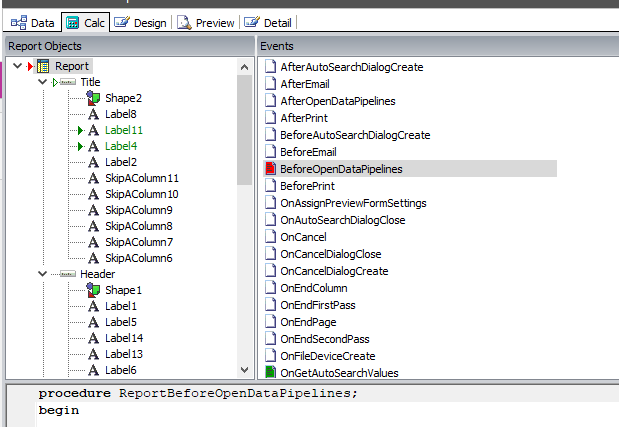
Task: Click the Report root node icon
Action: [43, 66]
